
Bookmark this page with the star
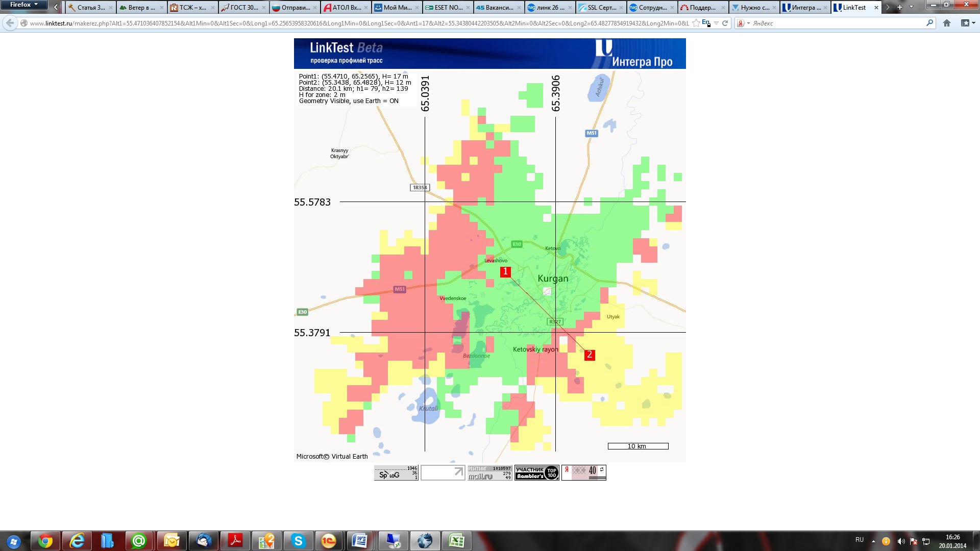(696, 23)
